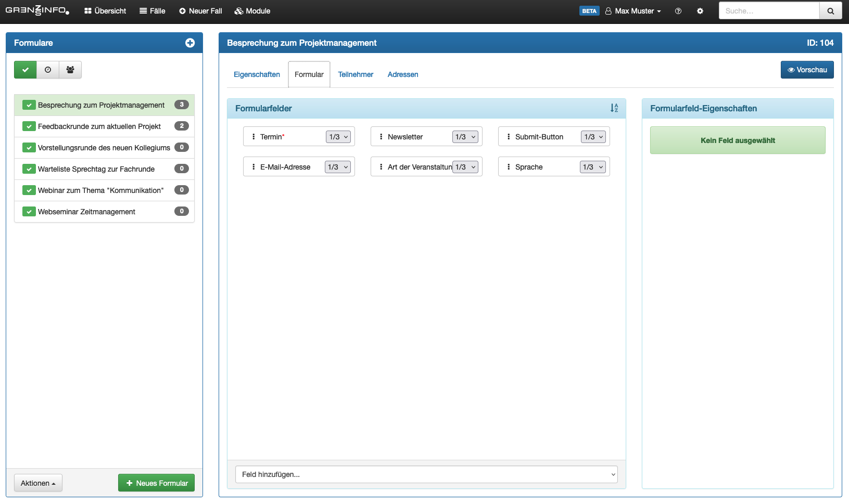Click the plus icon in Formulare header
Screen dimensions: 849x504
(190, 43)
